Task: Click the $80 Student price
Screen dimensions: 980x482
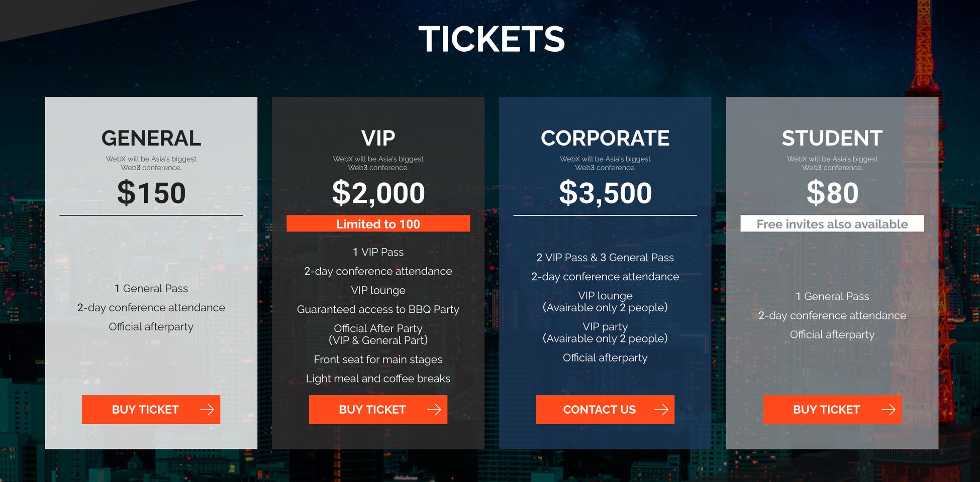Action: [832, 193]
